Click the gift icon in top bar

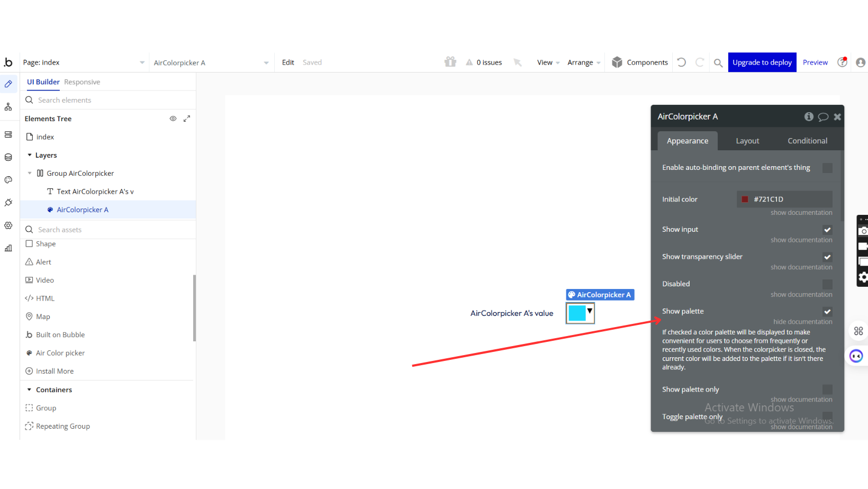(x=450, y=62)
